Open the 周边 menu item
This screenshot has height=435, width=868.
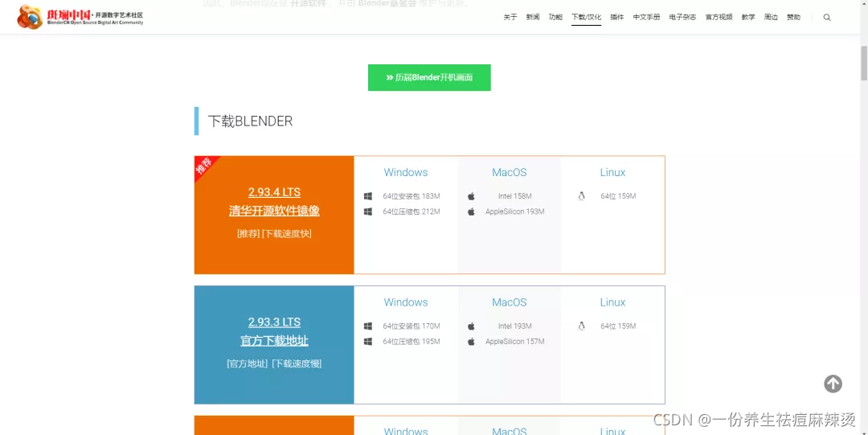[x=771, y=17]
